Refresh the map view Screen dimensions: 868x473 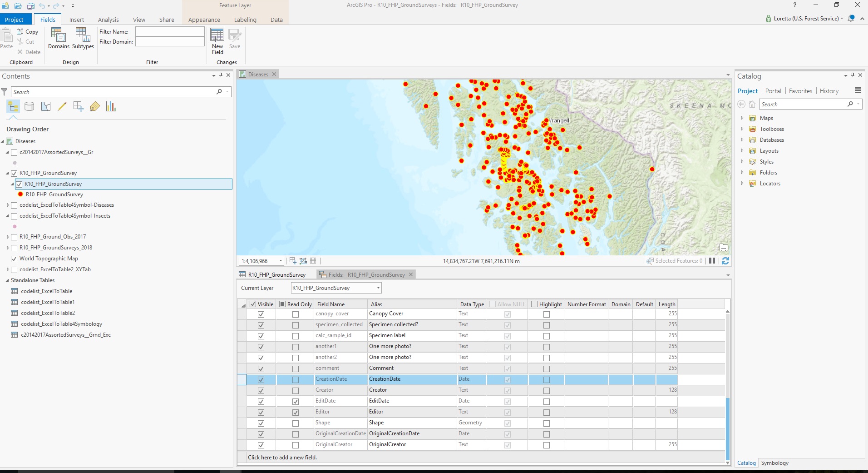coord(725,261)
